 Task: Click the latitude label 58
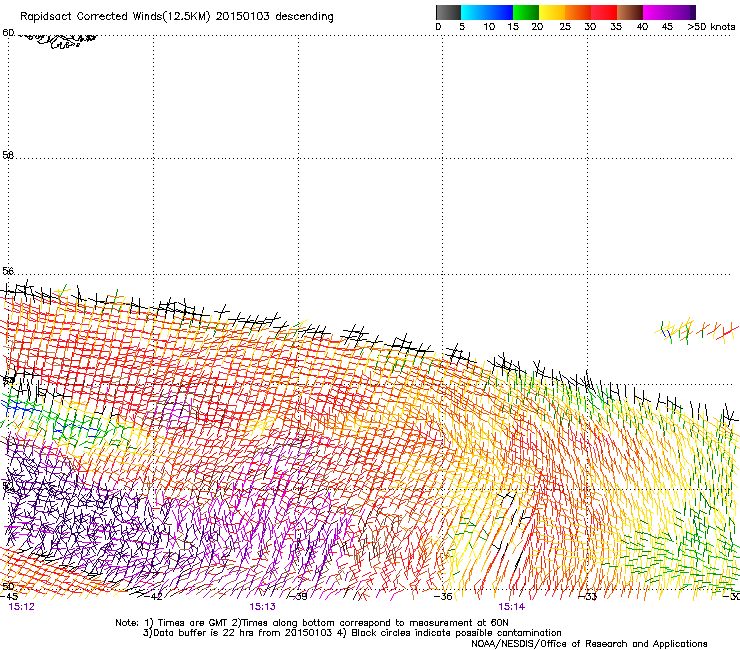click(x=8, y=155)
